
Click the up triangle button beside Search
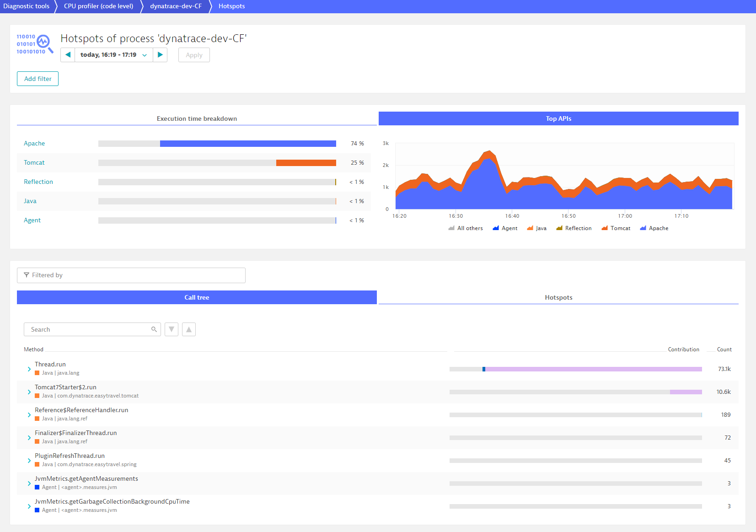click(189, 329)
